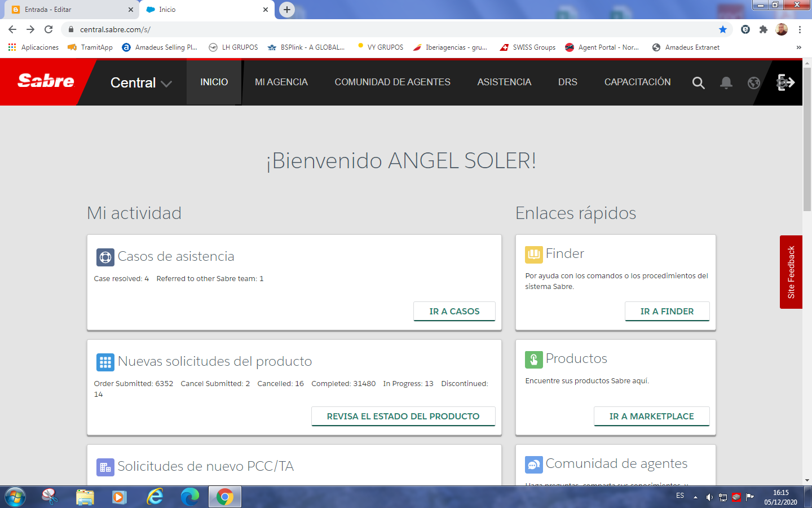Open CAPACITACIÓN menu
Image resolution: width=812 pixels, height=508 pixels.
click(x=638, y=82)
